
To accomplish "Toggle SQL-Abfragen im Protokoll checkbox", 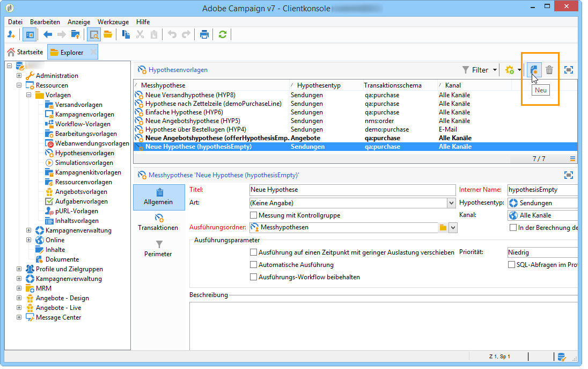I will tap(511, 265).
